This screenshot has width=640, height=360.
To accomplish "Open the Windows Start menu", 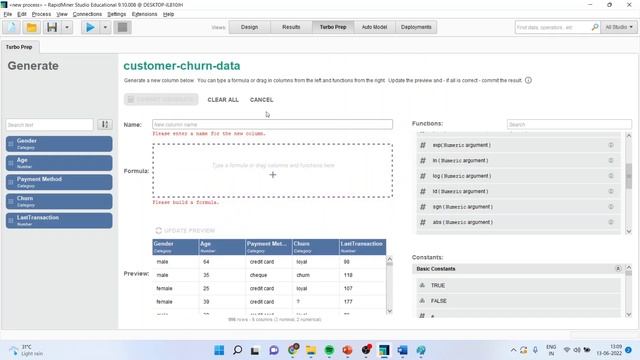I will coord(219,350).
